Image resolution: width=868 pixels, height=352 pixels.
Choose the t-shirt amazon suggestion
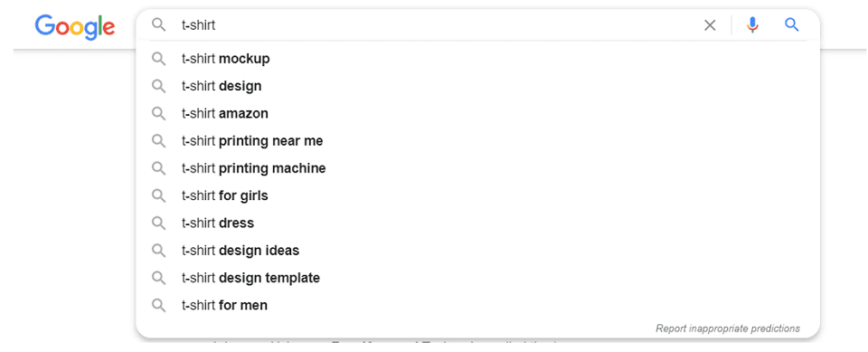point(477,114)
